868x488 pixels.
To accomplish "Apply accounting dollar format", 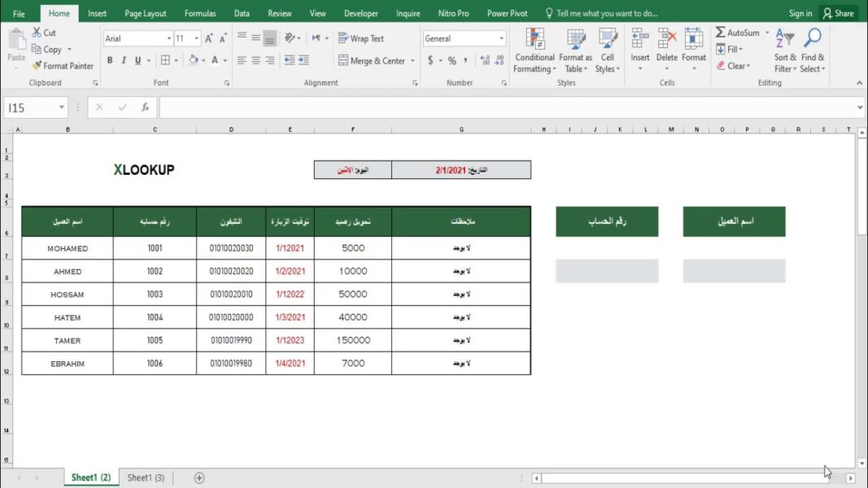I will pos(430,60).
